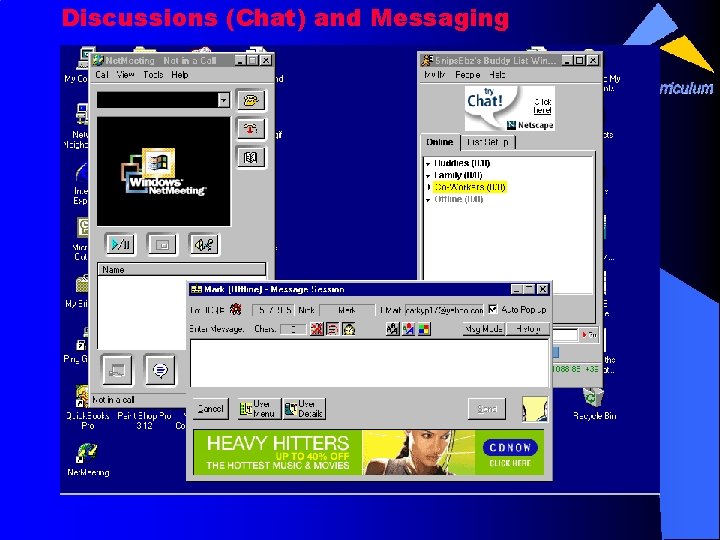Select the highlighted Co-Workers group label
The width and height of the screenshot is (720, 540).
point(470,187)
